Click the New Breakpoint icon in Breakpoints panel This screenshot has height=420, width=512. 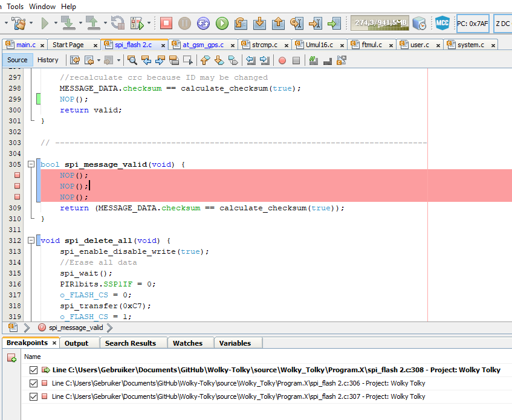tap(11, 358)
